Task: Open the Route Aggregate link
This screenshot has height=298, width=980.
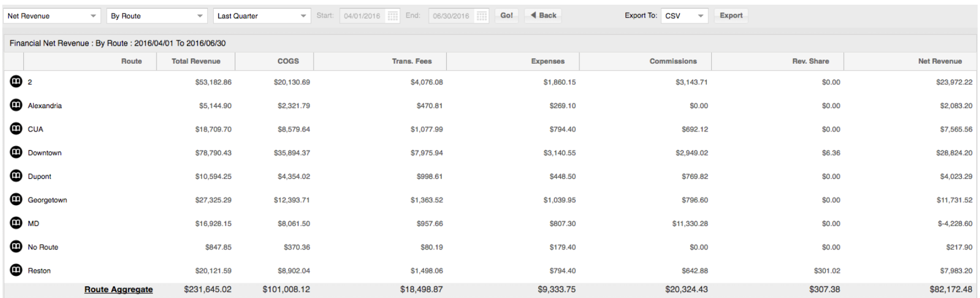Action: pyautogui.click(x=119, y=289)
